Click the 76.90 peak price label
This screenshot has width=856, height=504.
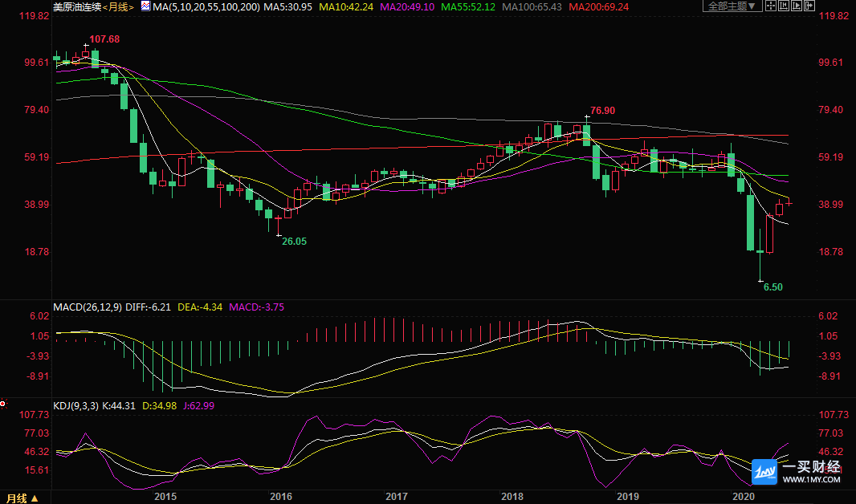(x=603, y=110)
